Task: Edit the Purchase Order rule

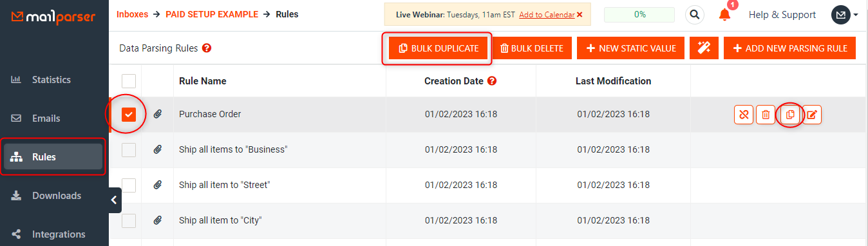Action: 813,115
